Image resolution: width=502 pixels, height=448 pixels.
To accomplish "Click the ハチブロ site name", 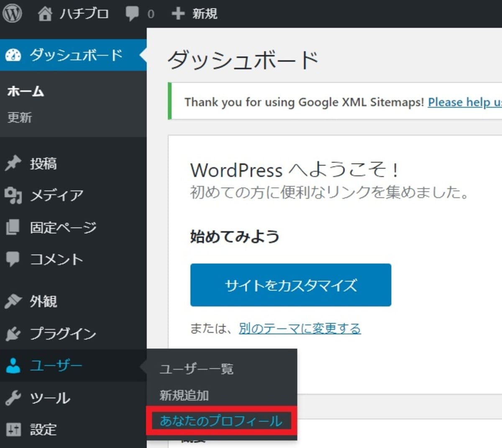I will 84,13.
